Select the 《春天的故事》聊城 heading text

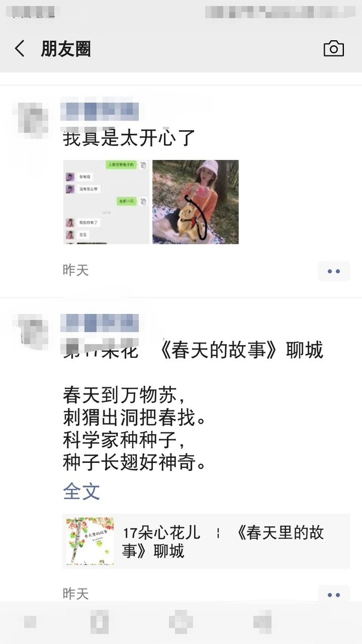click(x=240, y=350)
